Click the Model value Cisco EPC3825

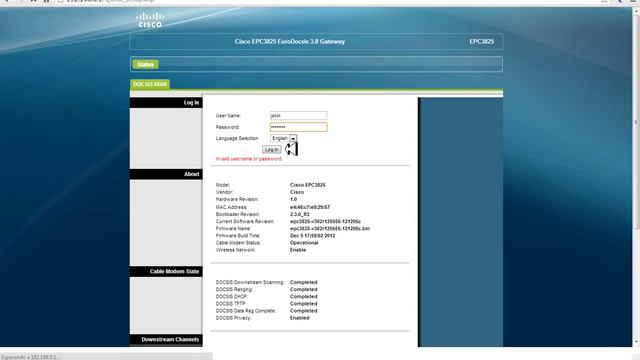(308, 185)
